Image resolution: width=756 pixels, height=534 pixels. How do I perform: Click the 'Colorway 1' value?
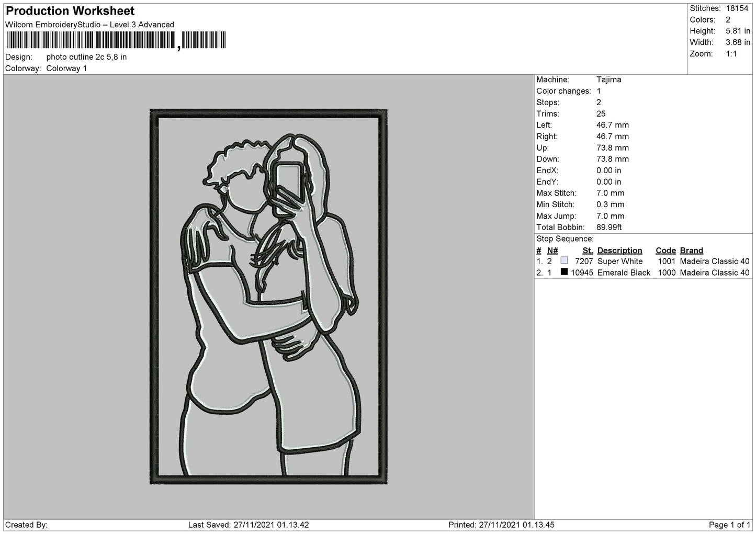[x=66, y=69]
